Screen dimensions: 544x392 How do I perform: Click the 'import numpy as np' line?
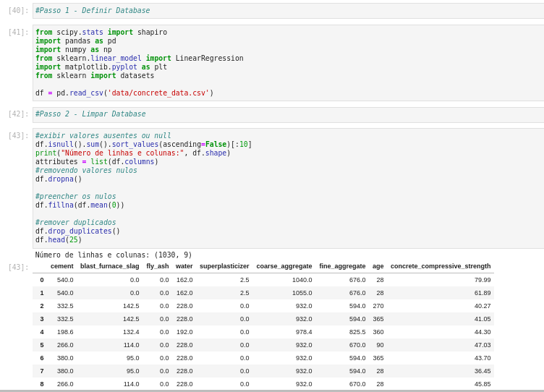[x=74, y=50]
